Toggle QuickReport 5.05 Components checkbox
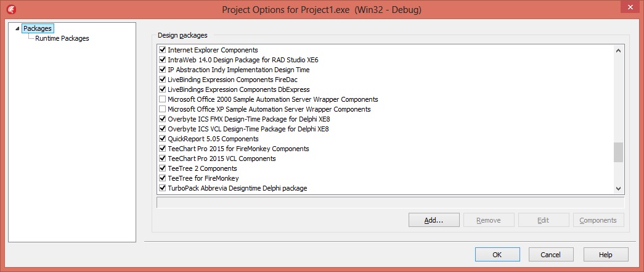Screen dimensions: 644x272 [162, 139]
